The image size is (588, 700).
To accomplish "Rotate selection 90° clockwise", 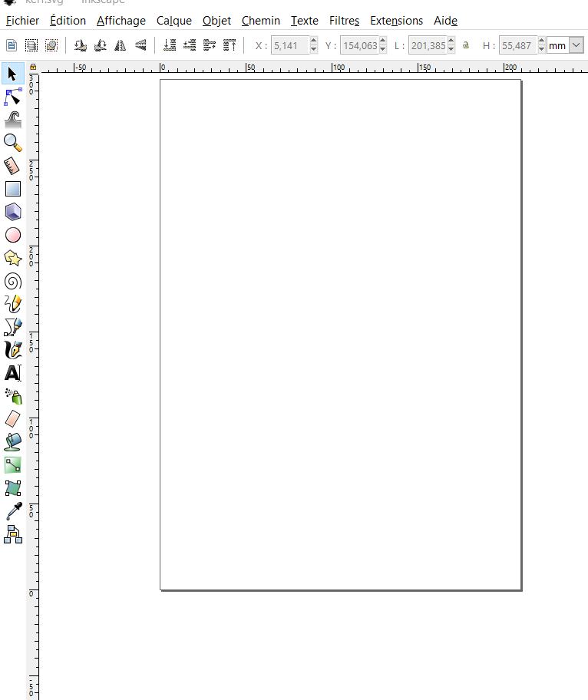I will click(101, 45).
